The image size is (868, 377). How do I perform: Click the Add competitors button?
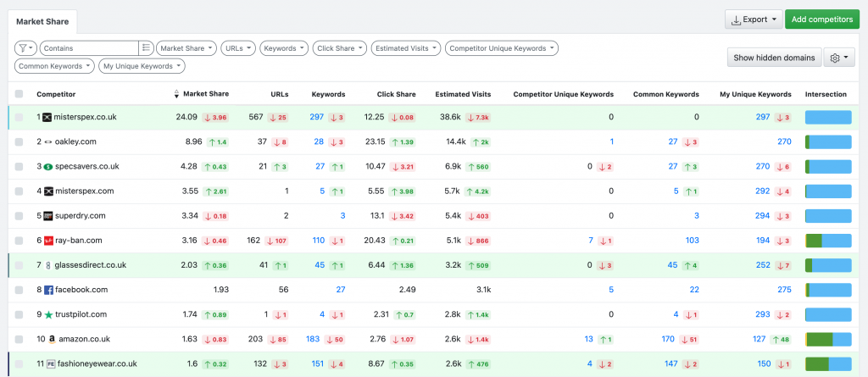(822, 19)
